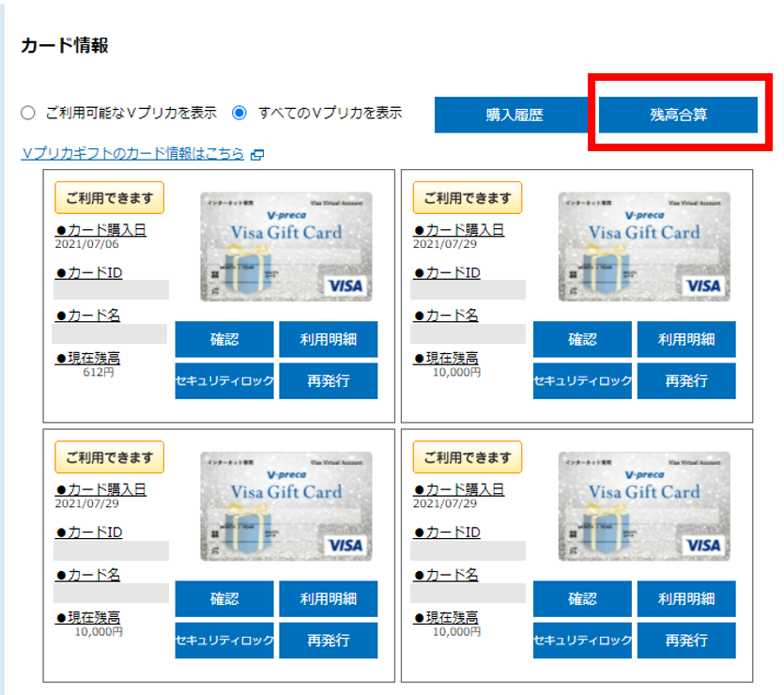Click the ご利用できます badge on the bottom-left card
The height and width of the screenshot is (695, 784).
coord(110,457)
